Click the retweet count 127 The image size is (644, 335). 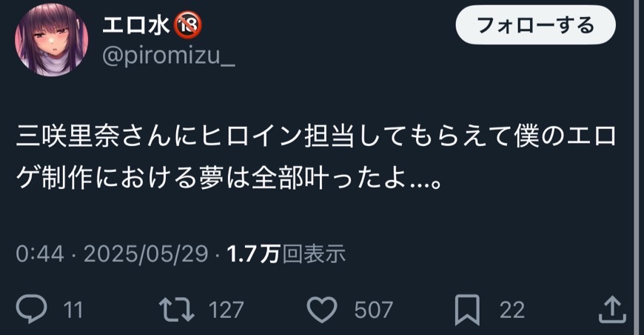[x=226, y=310]
